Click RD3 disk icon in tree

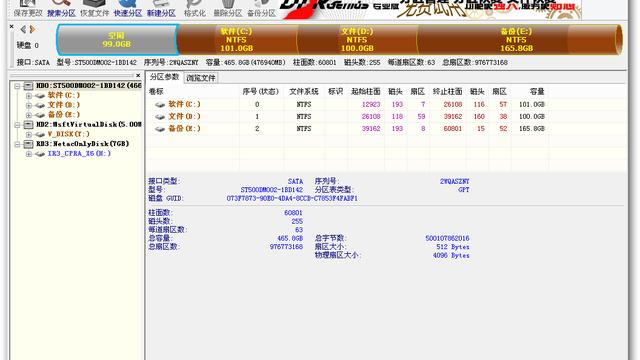pyautogui.click(x=28, y=144)
